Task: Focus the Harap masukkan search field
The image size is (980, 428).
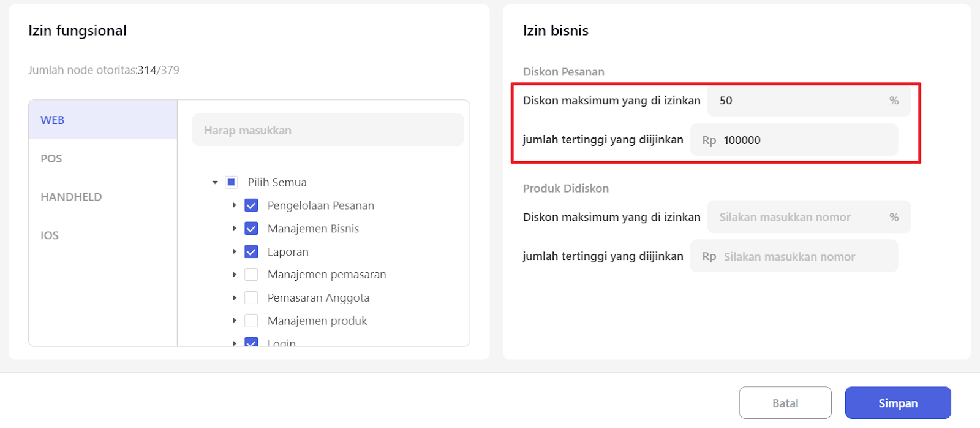Action: point(328,130)
